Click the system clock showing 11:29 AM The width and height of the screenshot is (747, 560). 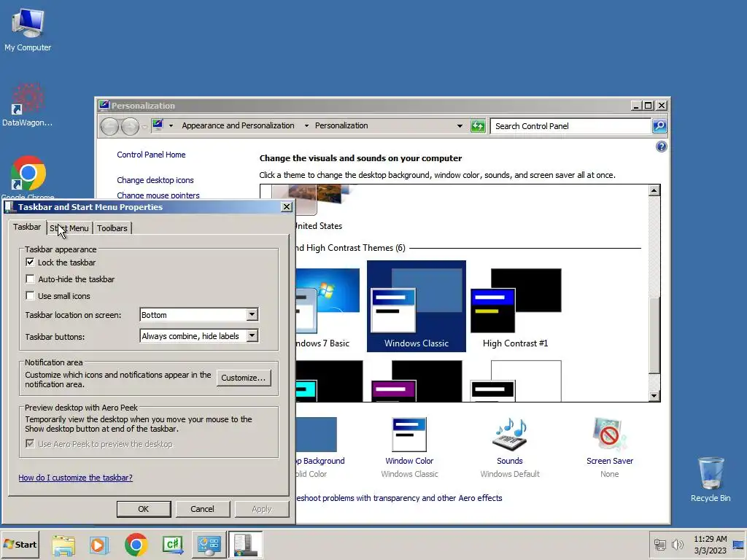710,545
